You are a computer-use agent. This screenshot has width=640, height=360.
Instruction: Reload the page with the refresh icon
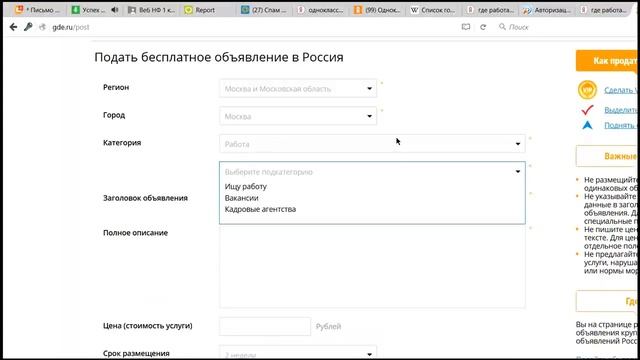click(483, 27)
